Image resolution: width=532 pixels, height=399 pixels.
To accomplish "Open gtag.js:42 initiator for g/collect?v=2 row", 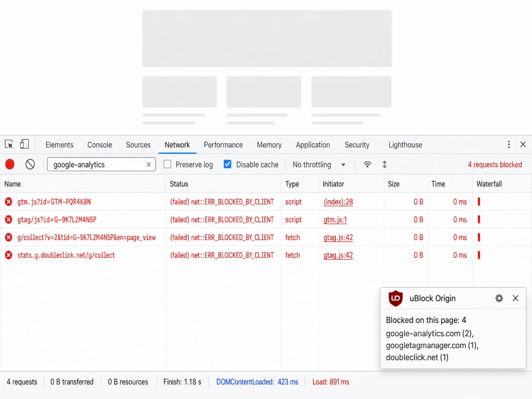I will click(338, 237).
